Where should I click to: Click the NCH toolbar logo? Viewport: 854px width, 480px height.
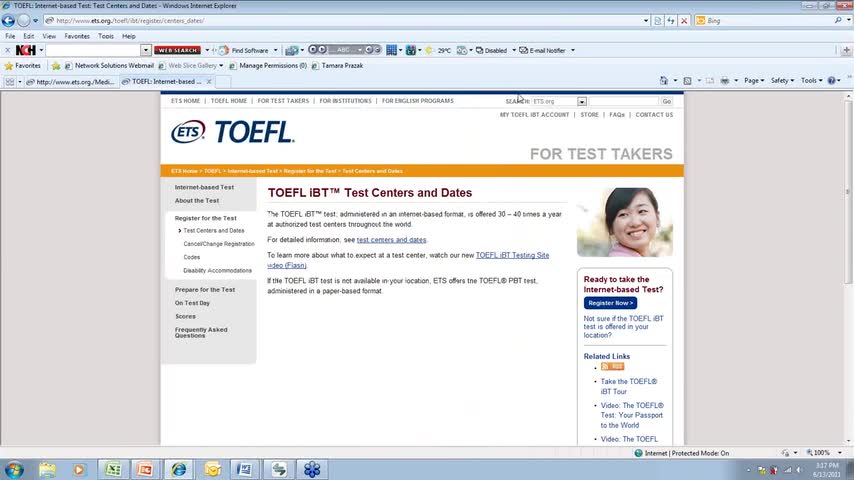coord(26,50)
